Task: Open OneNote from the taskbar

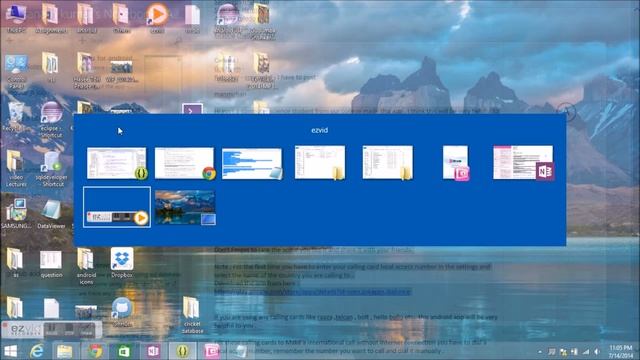Action: (x=153, y=351)
